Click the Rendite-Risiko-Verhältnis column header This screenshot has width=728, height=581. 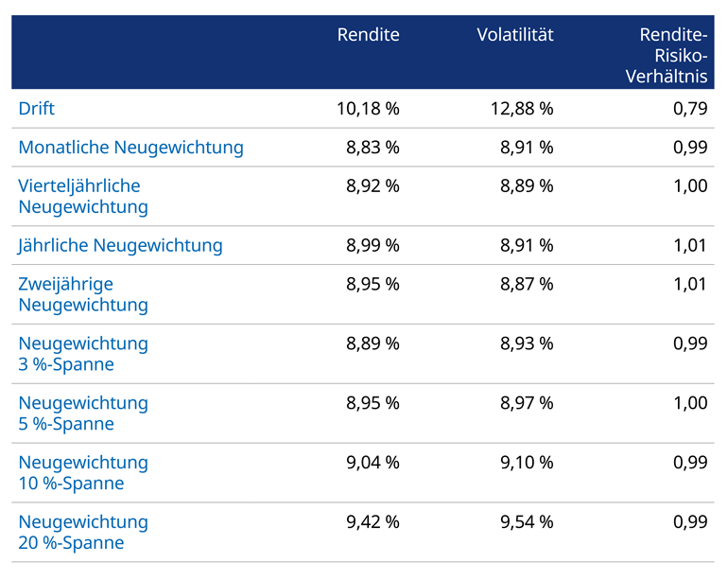667,55
